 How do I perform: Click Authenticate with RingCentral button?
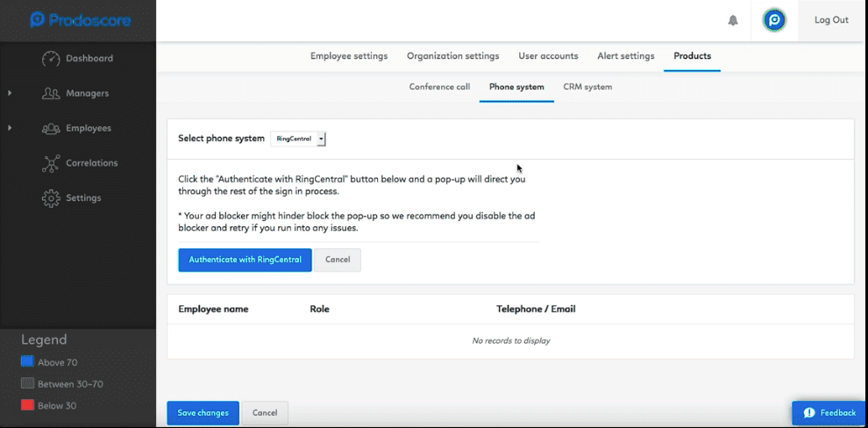pos(245,260)
